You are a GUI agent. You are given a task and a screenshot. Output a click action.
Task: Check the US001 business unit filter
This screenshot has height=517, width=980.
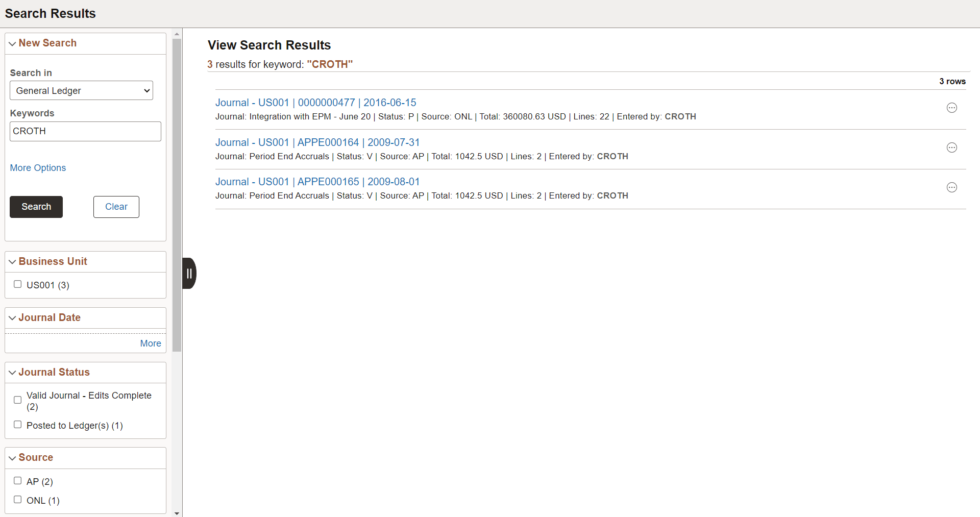[18, 284]
